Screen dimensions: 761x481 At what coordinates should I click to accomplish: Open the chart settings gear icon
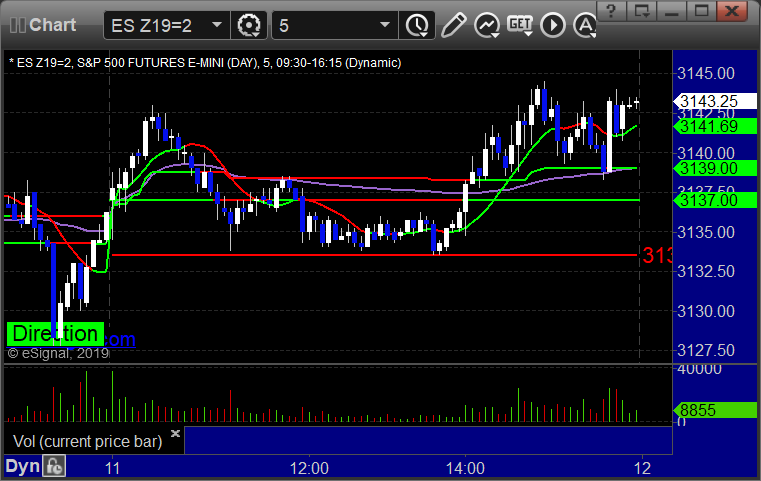248,25
